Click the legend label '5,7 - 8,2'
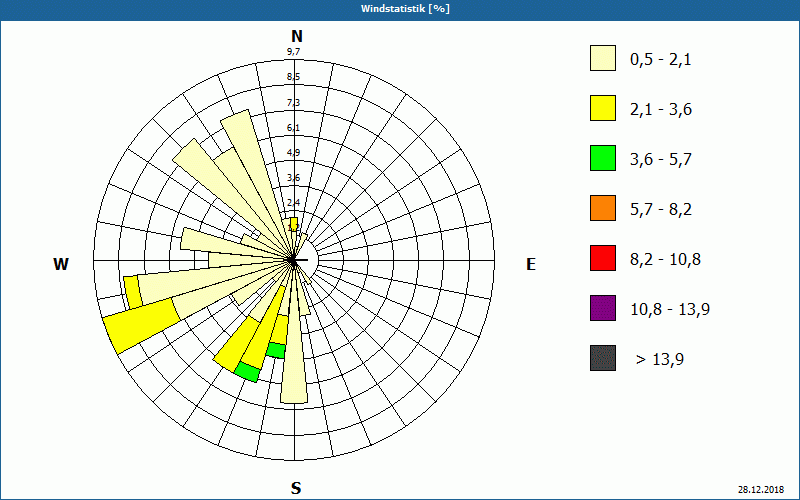The height and width of the screenshot is (500, 800). (661, 210)
